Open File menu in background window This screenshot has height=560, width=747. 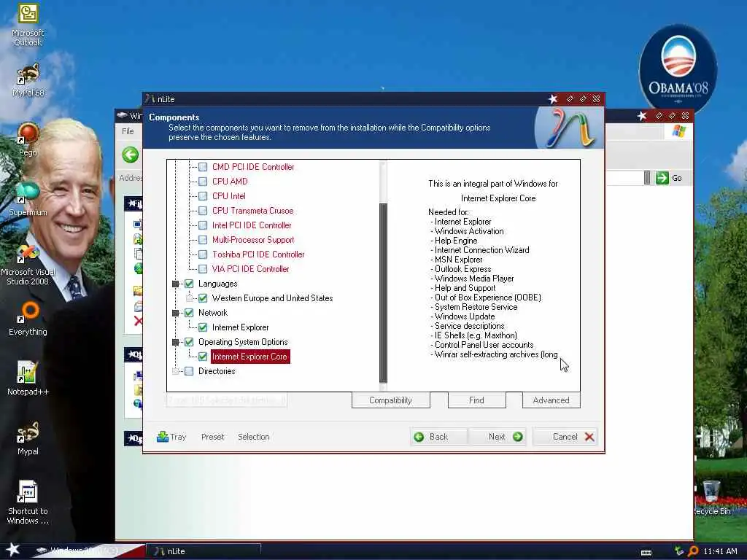(x=128, y=131)
